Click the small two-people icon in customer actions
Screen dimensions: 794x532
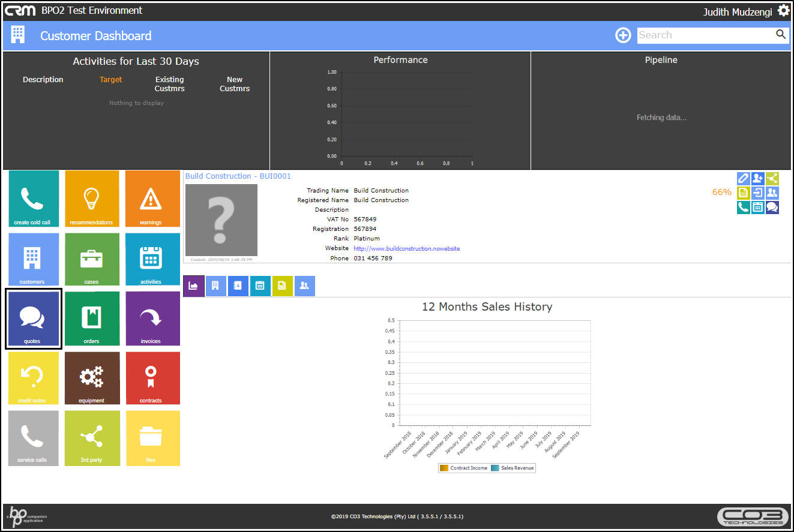pos(772,193)
